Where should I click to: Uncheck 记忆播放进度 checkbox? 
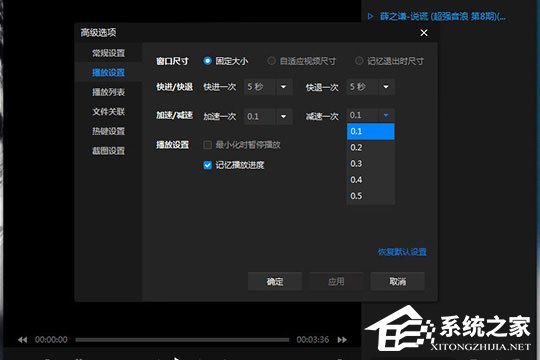(207, 165)
